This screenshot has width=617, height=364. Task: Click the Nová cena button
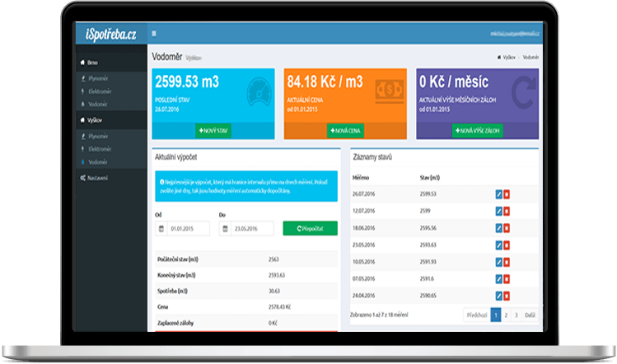[x=346, y=131]
